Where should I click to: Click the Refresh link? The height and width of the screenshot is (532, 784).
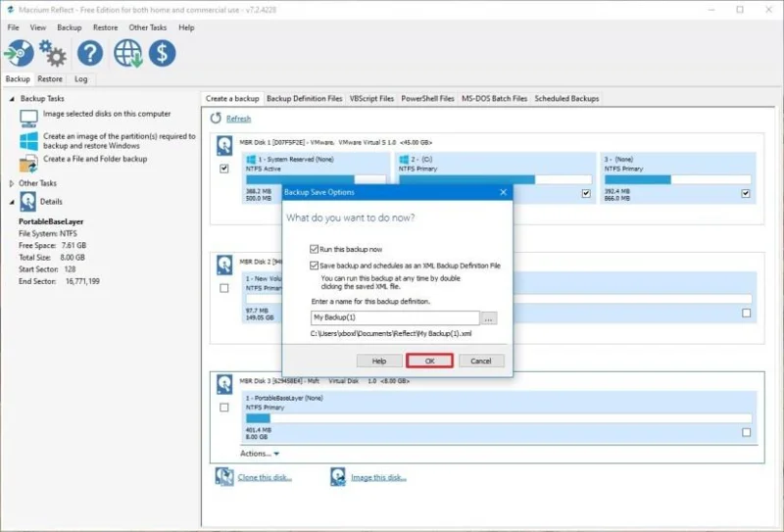click(238, 119)
